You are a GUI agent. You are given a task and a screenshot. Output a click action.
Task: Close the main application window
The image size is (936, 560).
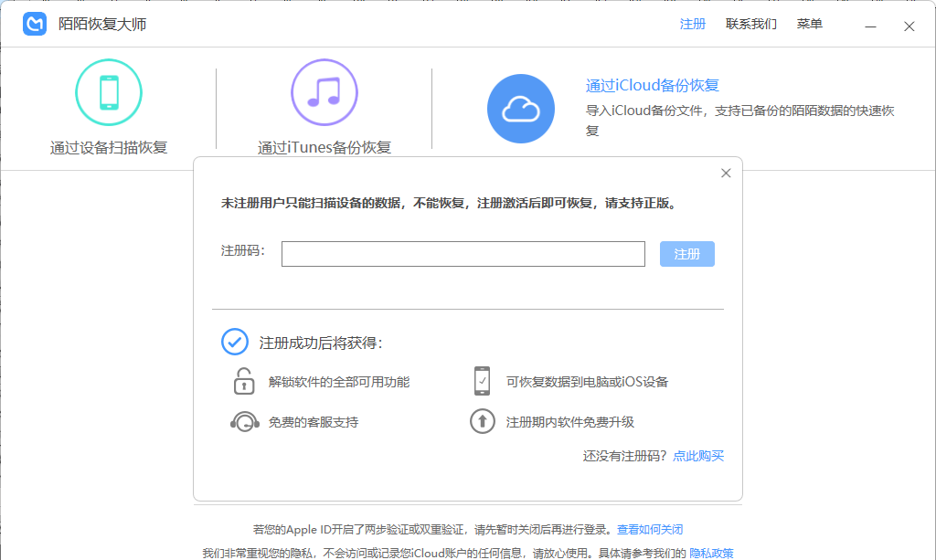[909, 26]
